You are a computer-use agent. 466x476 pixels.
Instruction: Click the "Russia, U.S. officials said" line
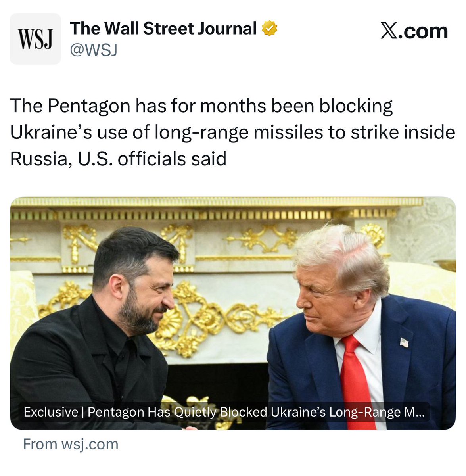point(118,159)
